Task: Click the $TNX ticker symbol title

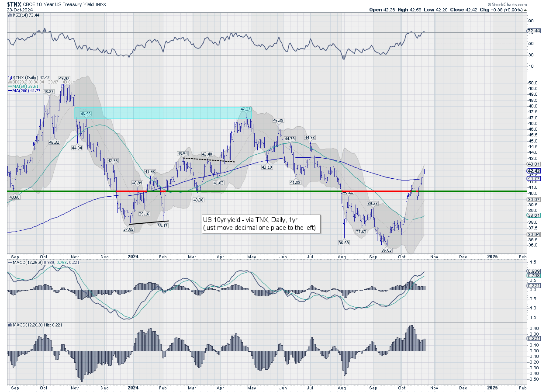Action: pos(14,4)
